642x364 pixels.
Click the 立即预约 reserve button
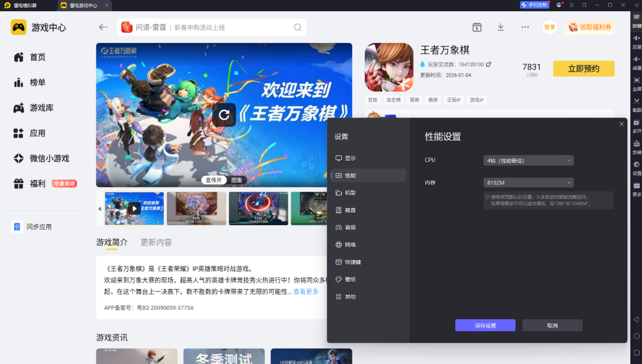(x=583, y=69)
